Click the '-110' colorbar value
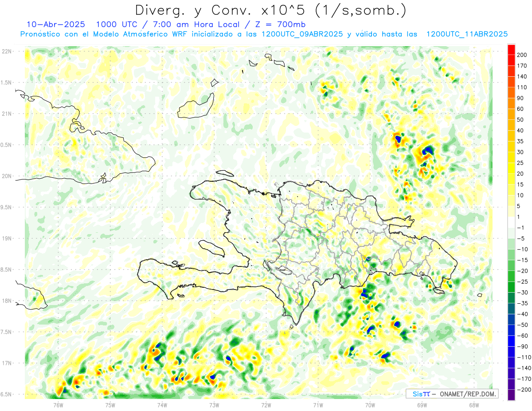The width and height of the screenshot is (532, 411). click(x=524, y=357)
